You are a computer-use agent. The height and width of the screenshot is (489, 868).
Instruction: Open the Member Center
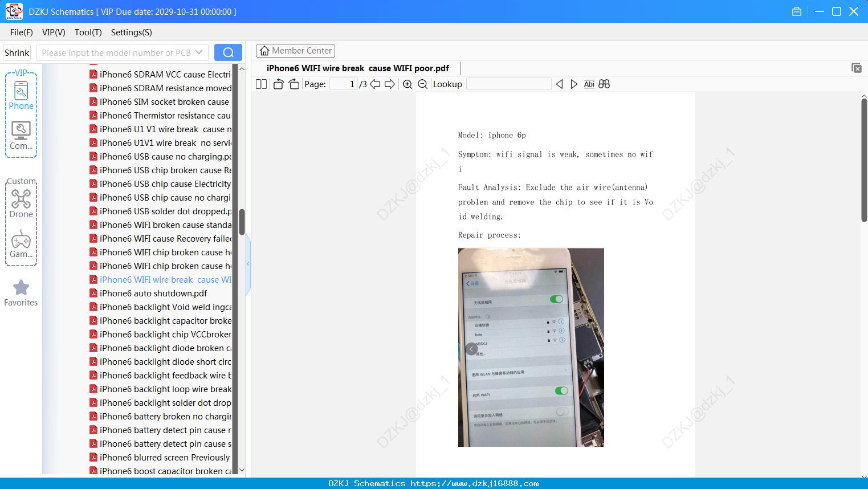click(x=295, y=51)
